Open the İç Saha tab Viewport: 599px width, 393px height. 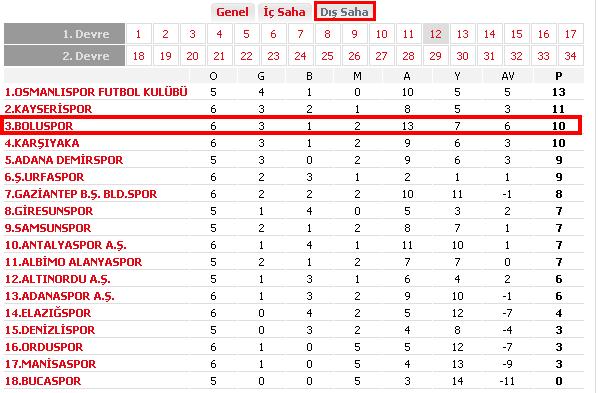point(284,12)
